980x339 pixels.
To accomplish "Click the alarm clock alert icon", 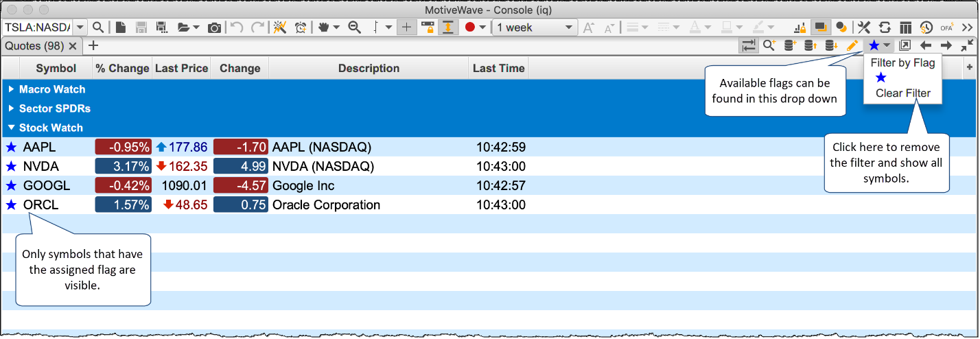I will pyautogui.click(x=301, y=27).
